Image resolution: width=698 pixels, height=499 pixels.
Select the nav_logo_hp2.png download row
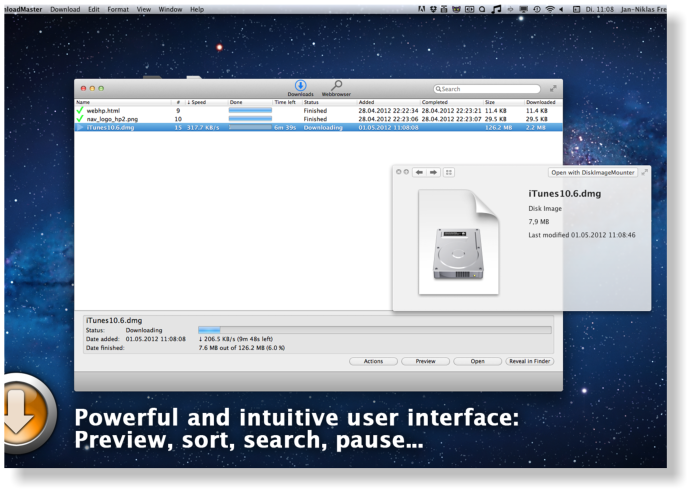pos(318,119)
